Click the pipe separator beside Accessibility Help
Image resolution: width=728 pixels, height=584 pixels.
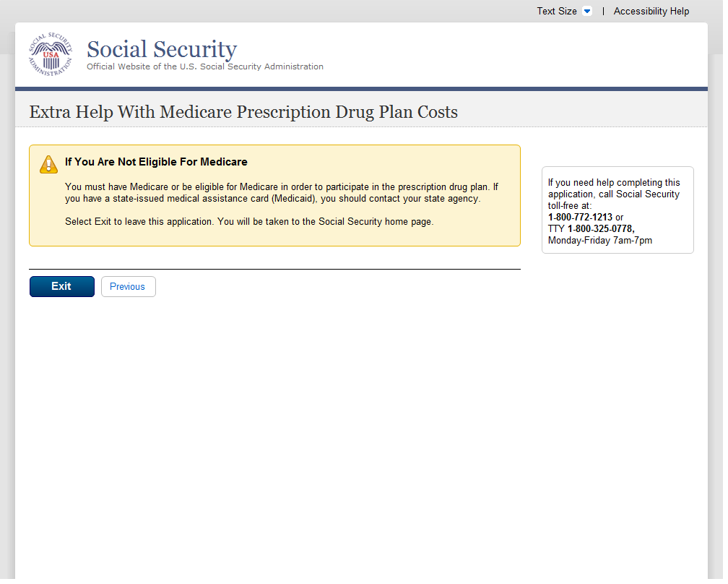coord(603,12)
